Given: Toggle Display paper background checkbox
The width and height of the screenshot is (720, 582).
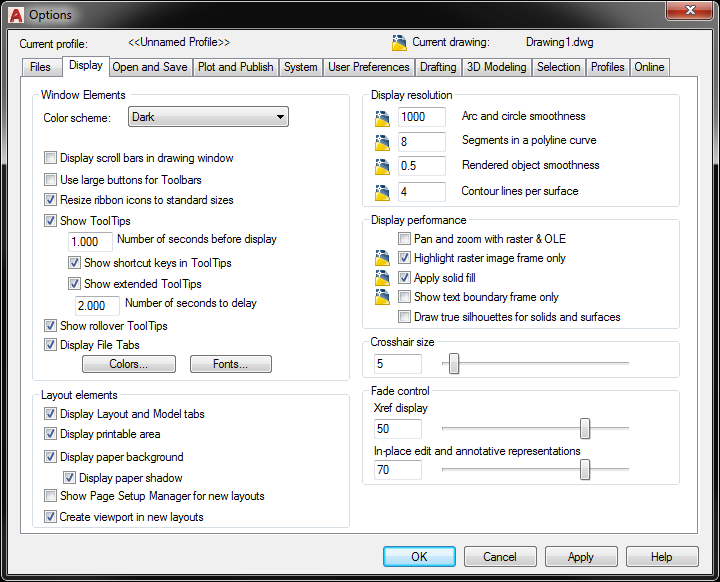Looking at the screenshot, I should [50, 457].
